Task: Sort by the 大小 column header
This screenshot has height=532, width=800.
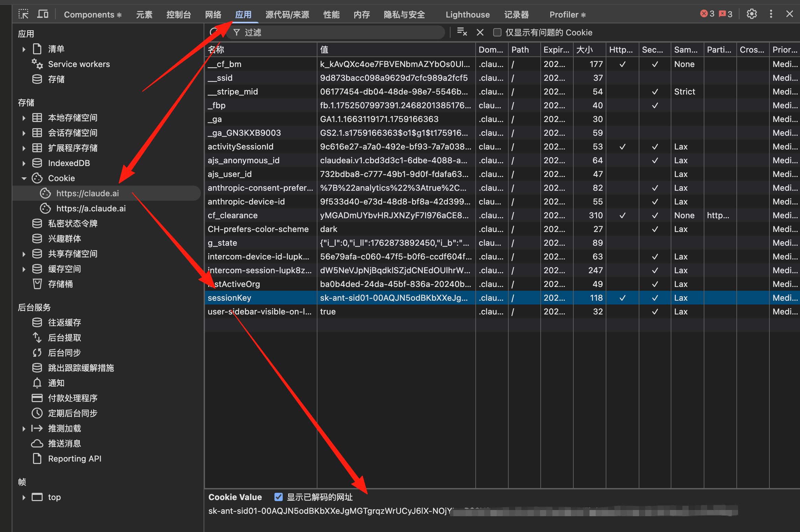Action: pos(589,50)
